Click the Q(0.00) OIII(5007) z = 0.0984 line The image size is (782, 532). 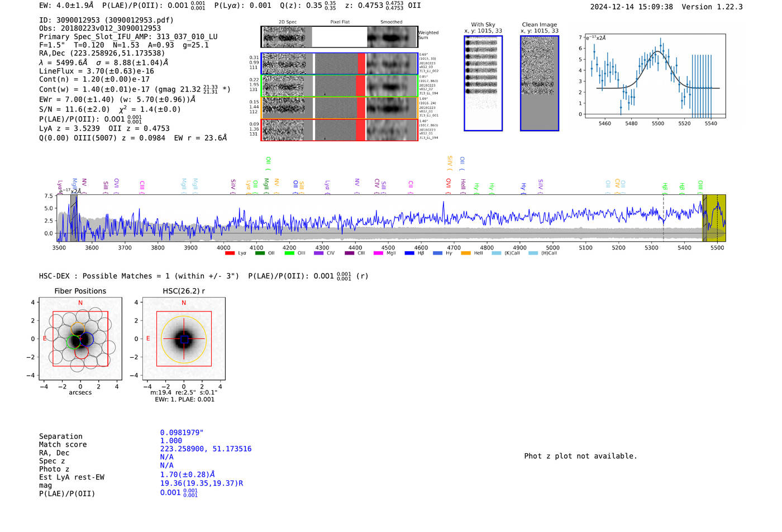(133, 137)
